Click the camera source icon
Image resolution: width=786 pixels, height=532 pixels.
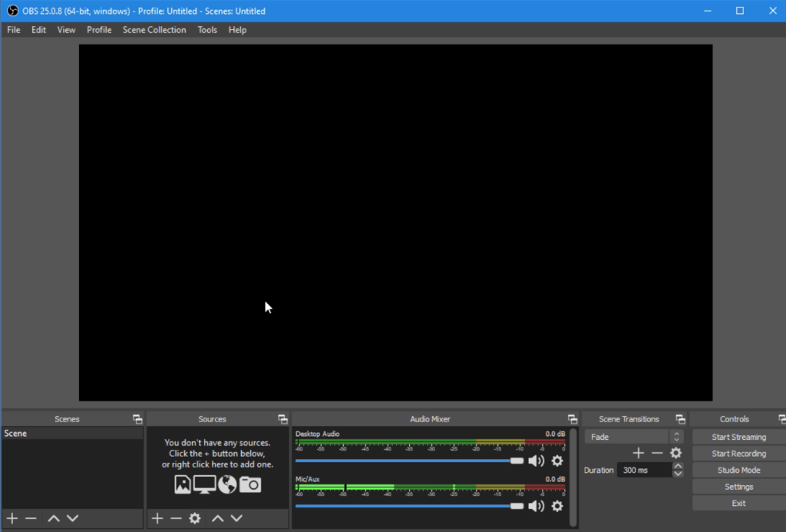(x=250, y=484)
